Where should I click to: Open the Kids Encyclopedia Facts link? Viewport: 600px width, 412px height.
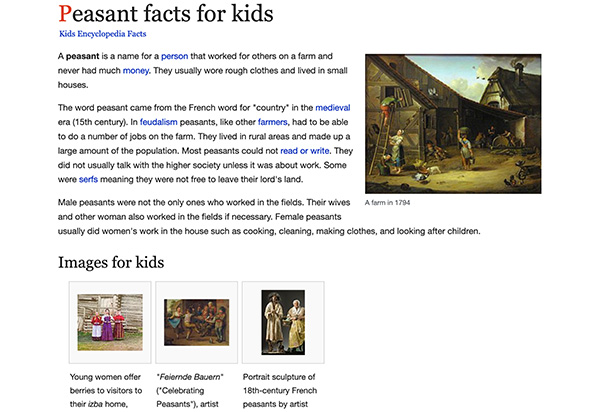[x=103, y=34]
